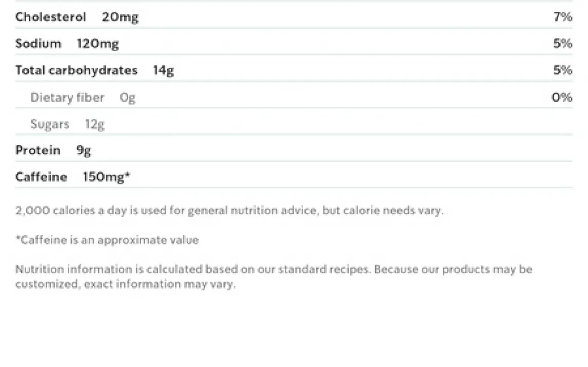588x367 pixels.
Task: Click the Caffeine label
Action: [41, 177]
